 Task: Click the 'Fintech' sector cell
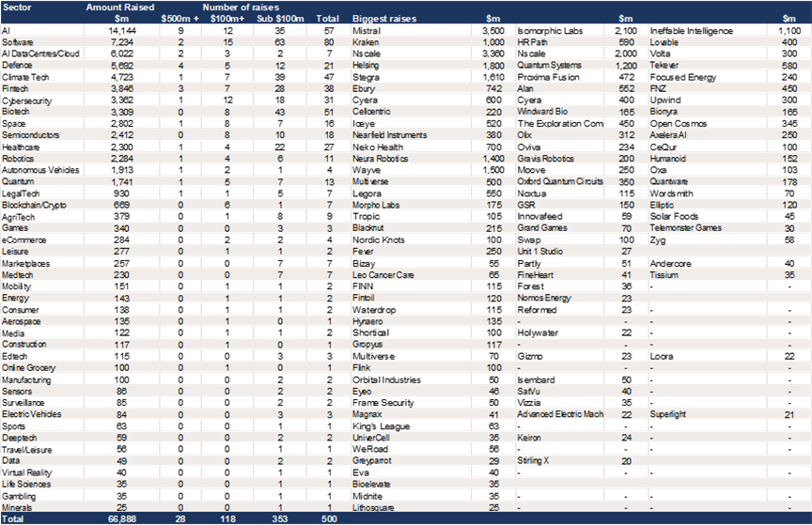(15, 88)
